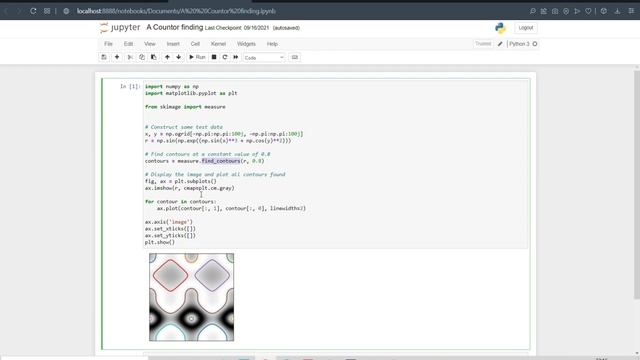Click the contour plot output image
This screenshot has width=640, height=360.
[x=191, y=297]
